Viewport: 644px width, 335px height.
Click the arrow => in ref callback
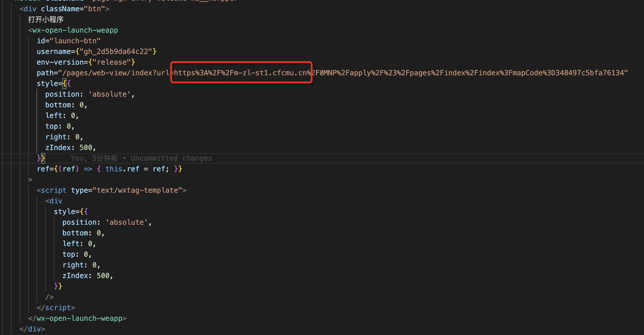coord(88,169)
